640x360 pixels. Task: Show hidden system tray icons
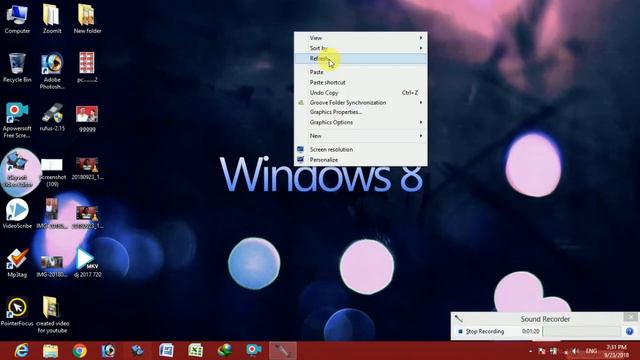tap(530, 351)
